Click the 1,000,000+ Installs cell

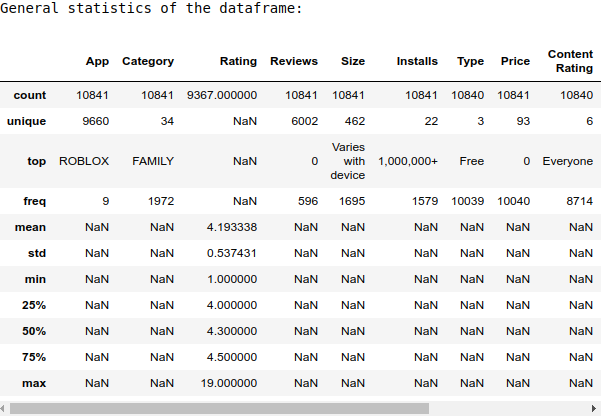[408, 161]
